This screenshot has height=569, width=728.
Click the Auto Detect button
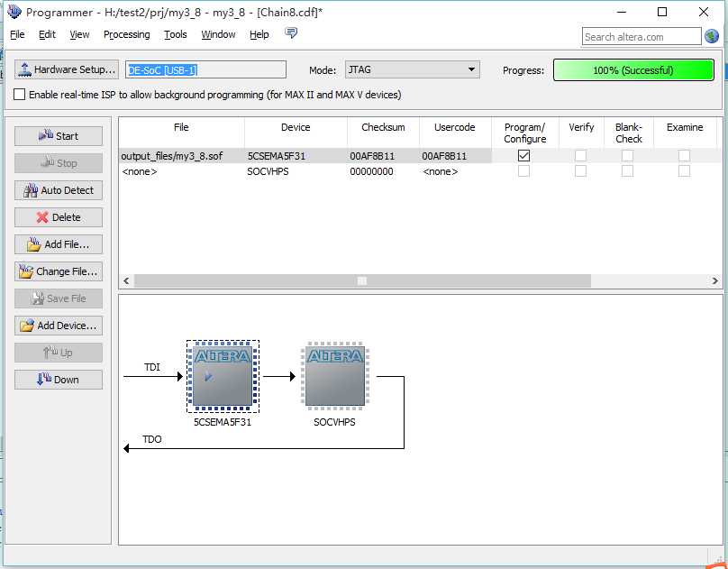coord(59,190)
